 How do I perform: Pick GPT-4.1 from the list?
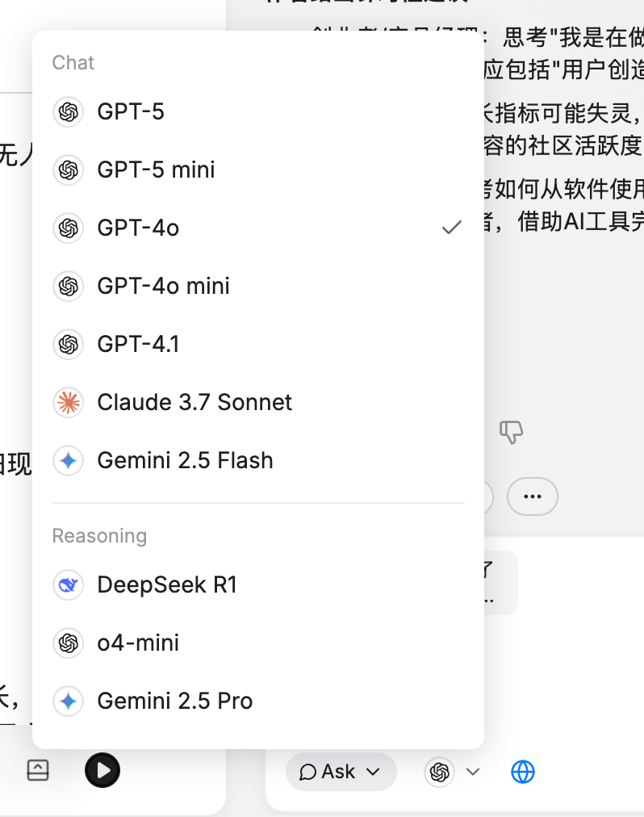(258, 344)
